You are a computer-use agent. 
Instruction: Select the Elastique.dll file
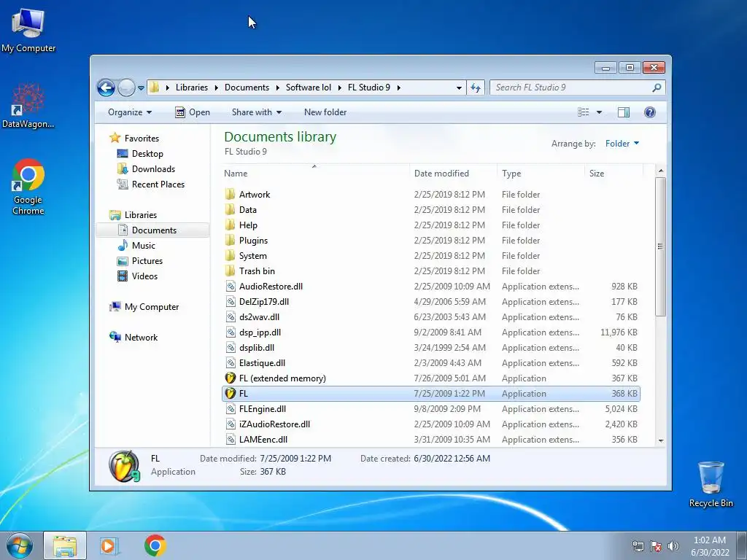(x=262, y=363)
